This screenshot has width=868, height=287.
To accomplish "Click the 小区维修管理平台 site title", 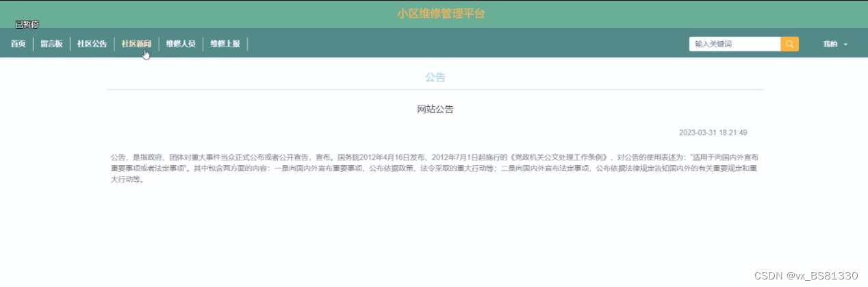I will pyautogui.click(x=441, y=13).
